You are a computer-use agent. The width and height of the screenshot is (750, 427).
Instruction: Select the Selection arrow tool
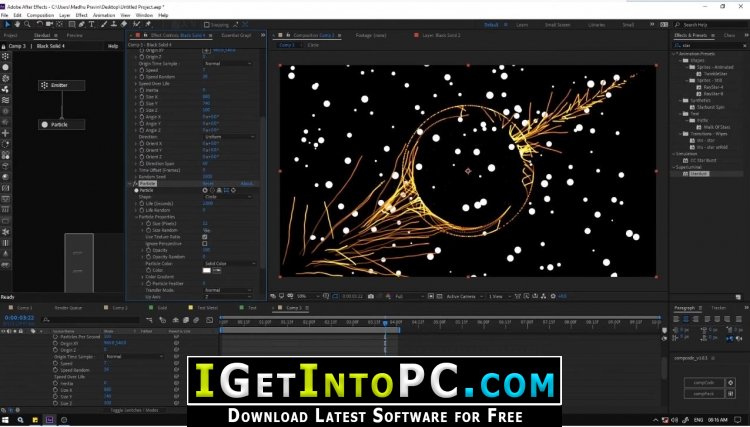(8, 24)
